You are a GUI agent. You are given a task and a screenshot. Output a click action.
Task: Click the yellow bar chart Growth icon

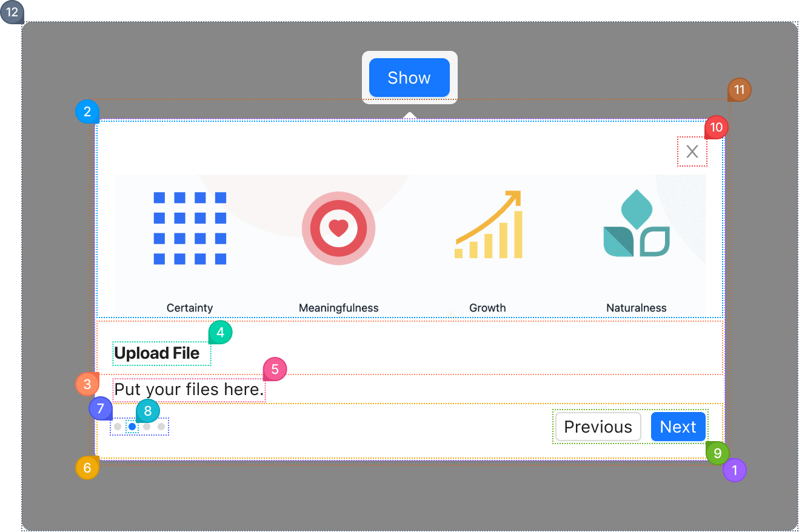(x=489, y=224)
